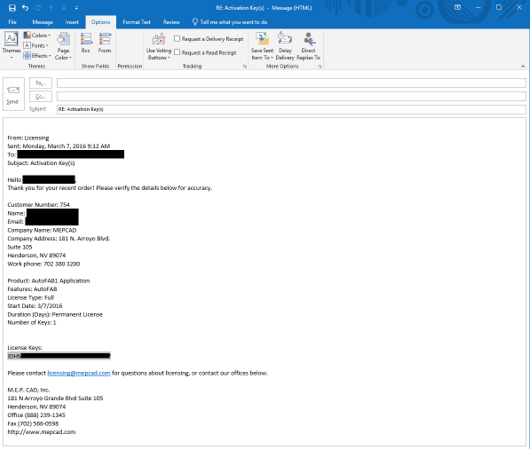This screenshot has width=530, height=449.
Task: Open the Page Color picker
Action: pos(63,47)
